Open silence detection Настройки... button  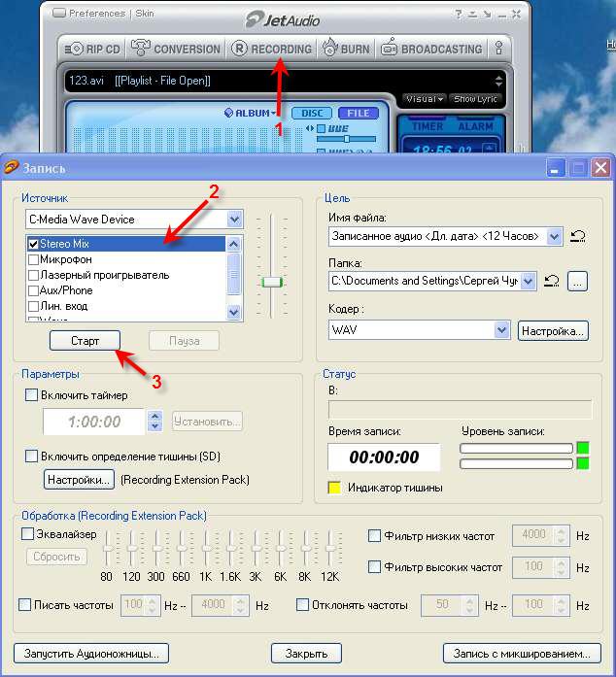(79, 480)
